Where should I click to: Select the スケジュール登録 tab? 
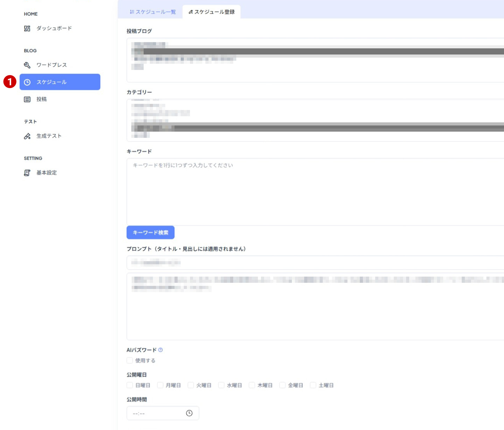211,12
